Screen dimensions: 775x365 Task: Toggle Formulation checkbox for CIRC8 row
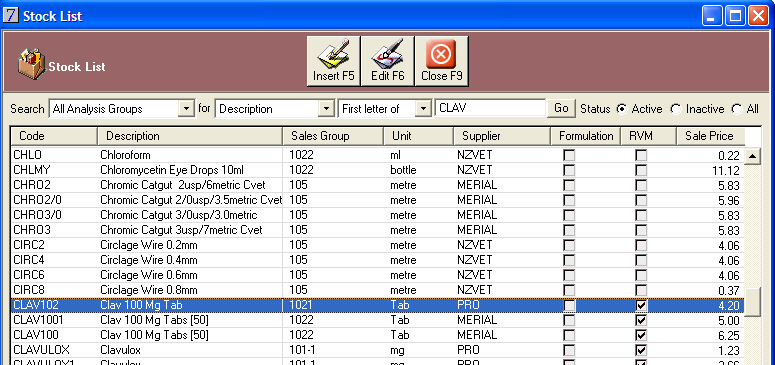[x=569, y=290]
